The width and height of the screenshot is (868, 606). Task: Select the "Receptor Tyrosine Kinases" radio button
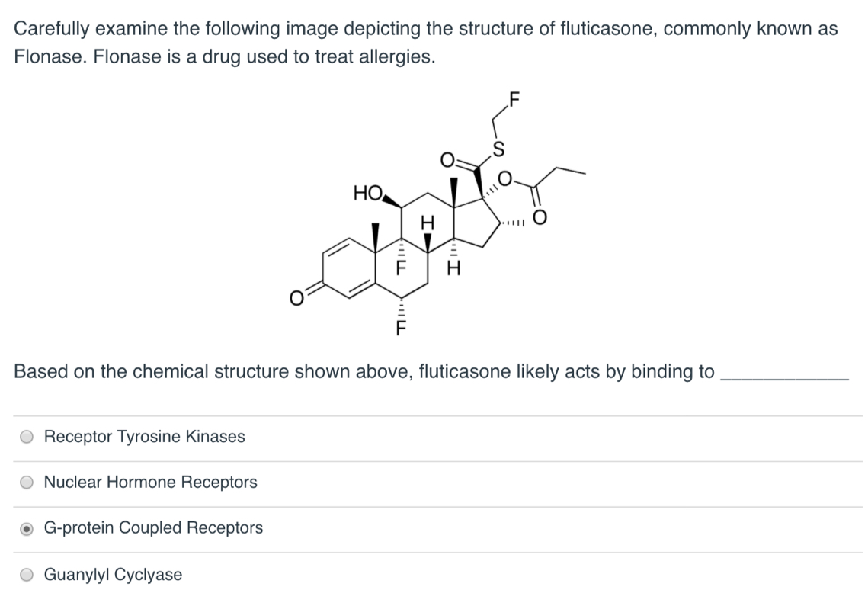(x=25, y=437)
